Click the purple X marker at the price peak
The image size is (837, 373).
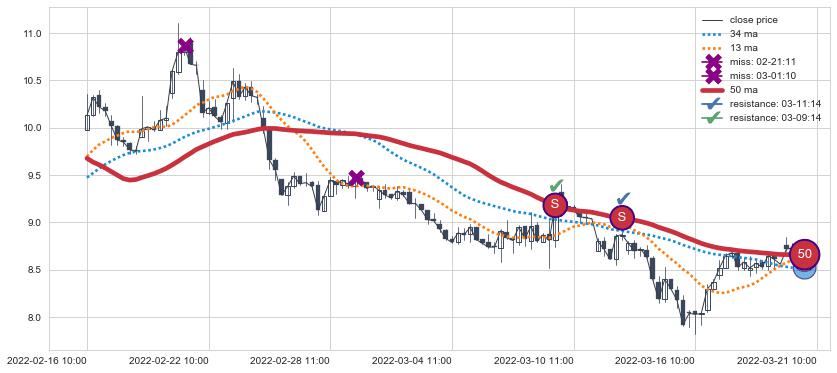click(x=185, y=46)
